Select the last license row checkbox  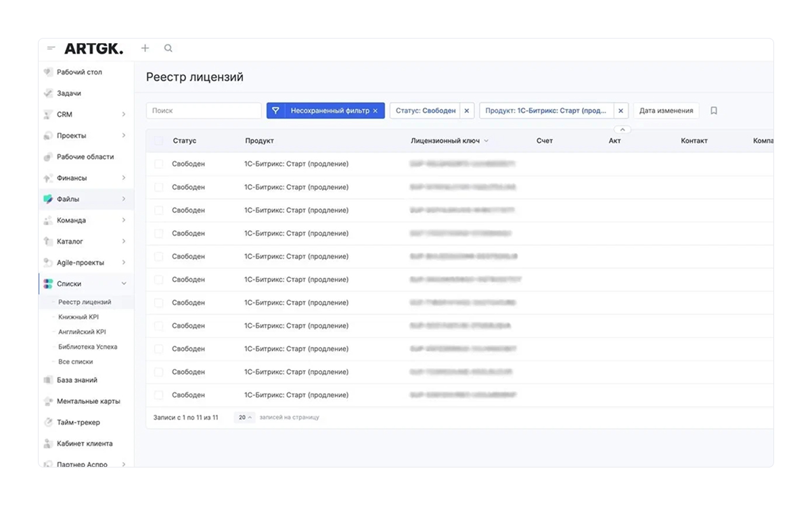[x=158, y=395]
